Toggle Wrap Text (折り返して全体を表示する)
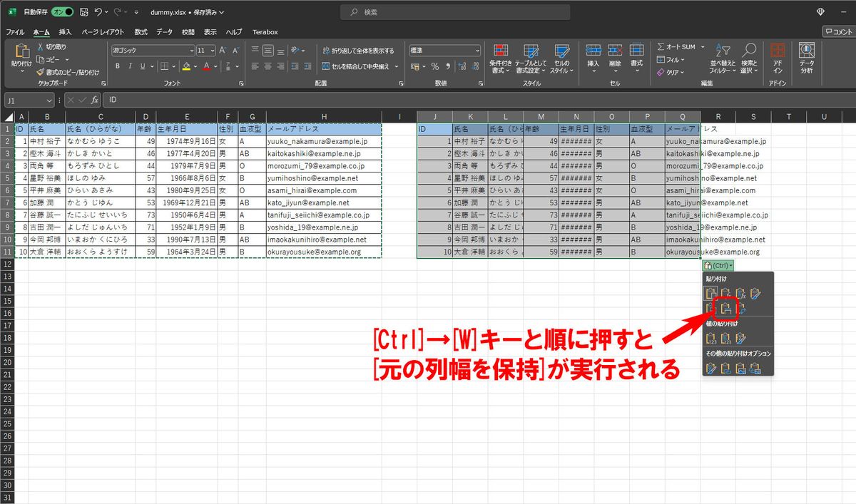Viewport: 856px width, 504px height. pyautogui.click(x=357, y=51)
